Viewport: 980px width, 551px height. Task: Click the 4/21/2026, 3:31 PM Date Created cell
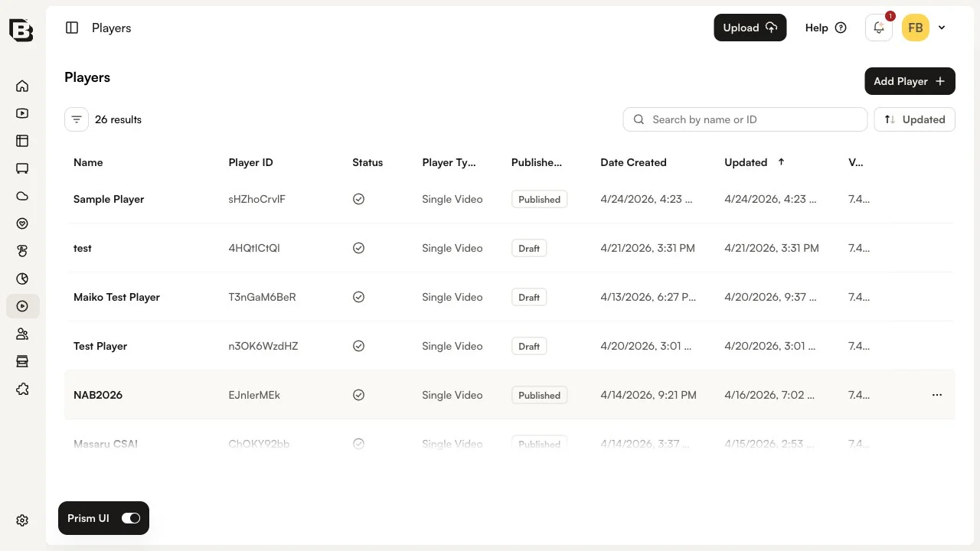pyautogui.click(x=648, y=248)
